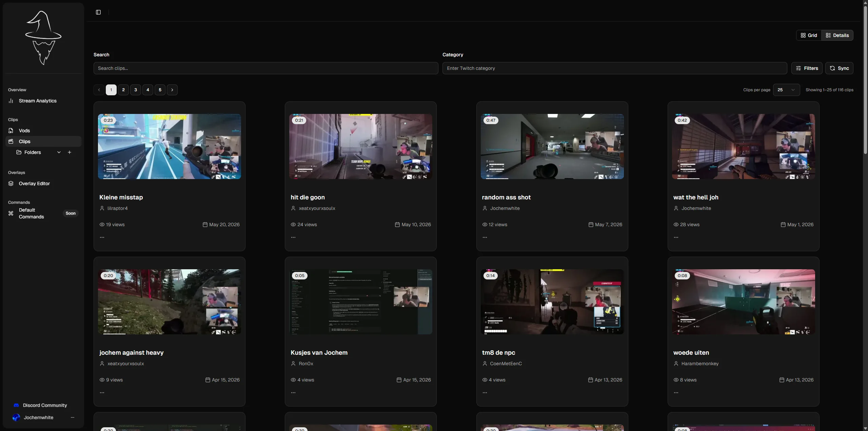Screen dimensions: 868x431
Task: Click the Soon badge
Action: (x=71, y=213)
